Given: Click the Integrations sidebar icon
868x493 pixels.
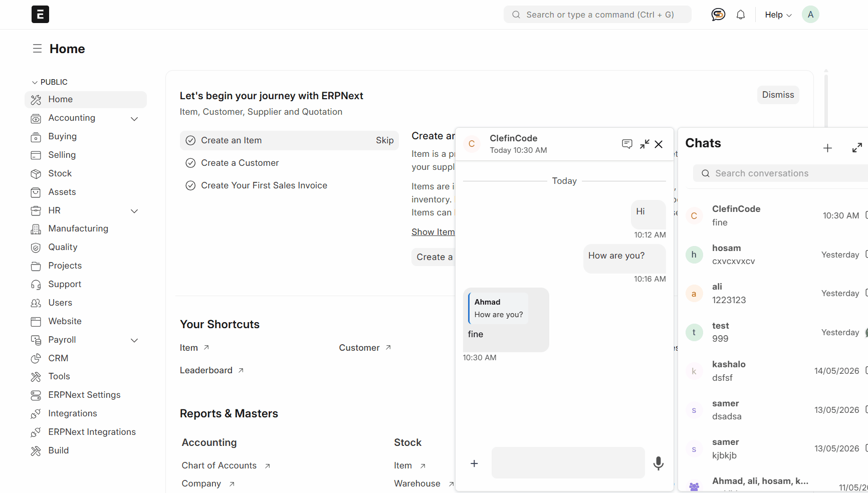Looking at the screenshot, I should pos(36,414).
